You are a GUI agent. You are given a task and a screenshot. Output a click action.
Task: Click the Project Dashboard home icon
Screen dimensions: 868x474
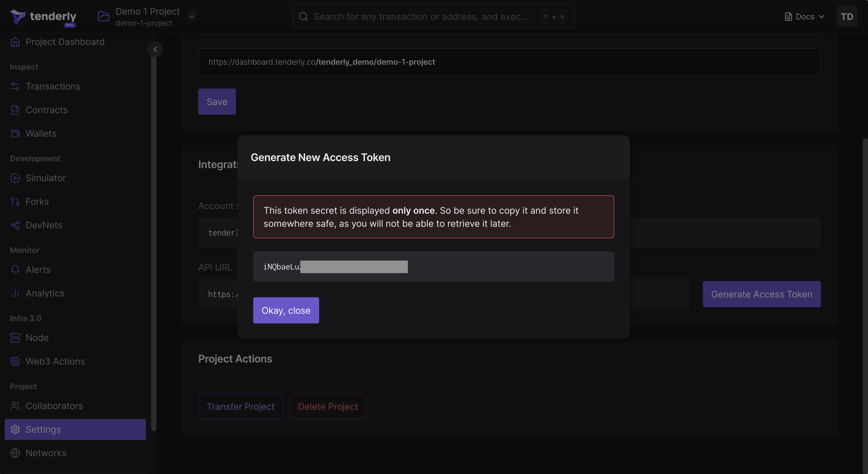15,42
